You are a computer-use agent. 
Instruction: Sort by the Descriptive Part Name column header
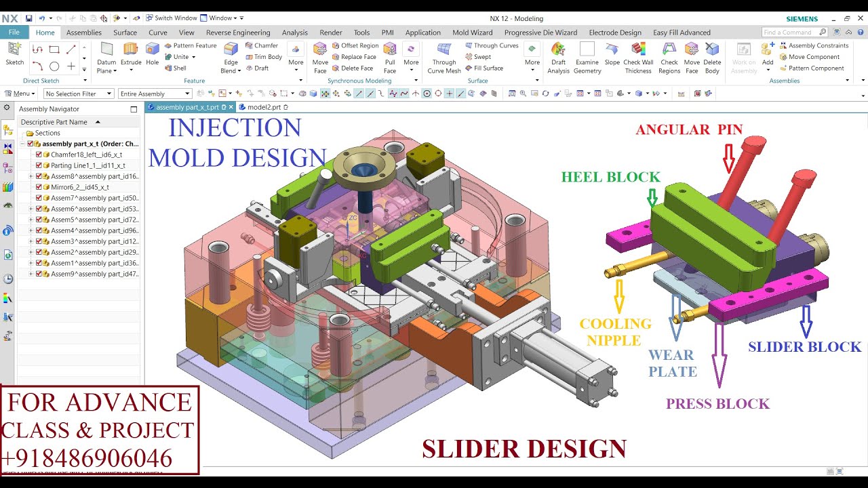click(x=79, y=122)
